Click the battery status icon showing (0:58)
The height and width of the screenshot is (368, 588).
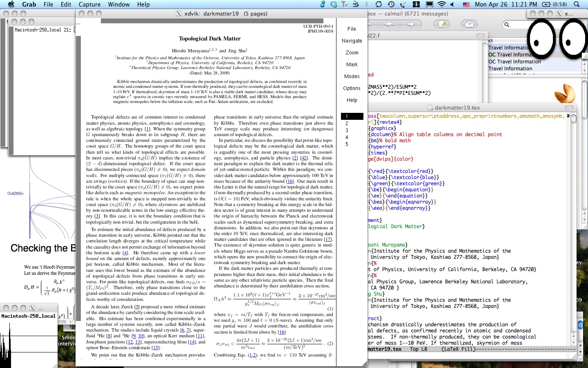554,4
